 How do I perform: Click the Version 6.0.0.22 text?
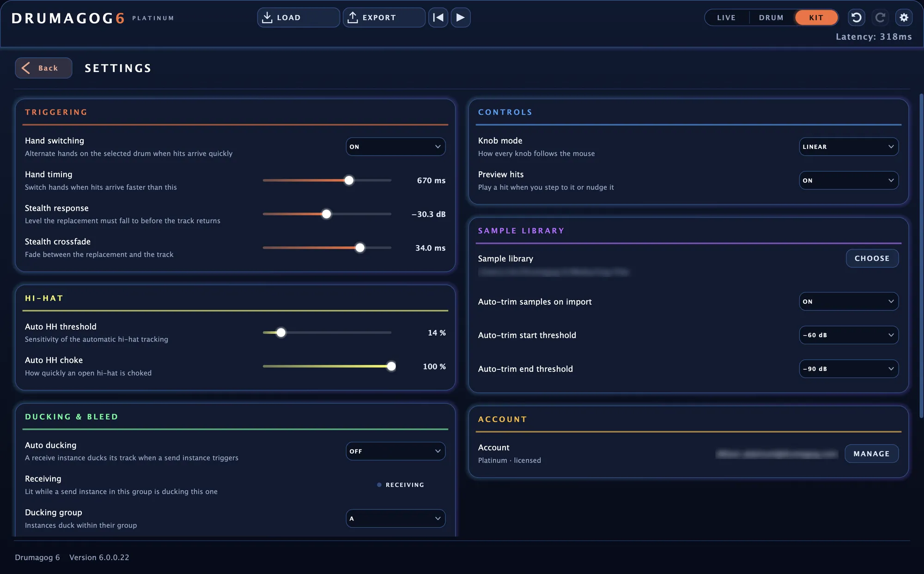(99, 557)
